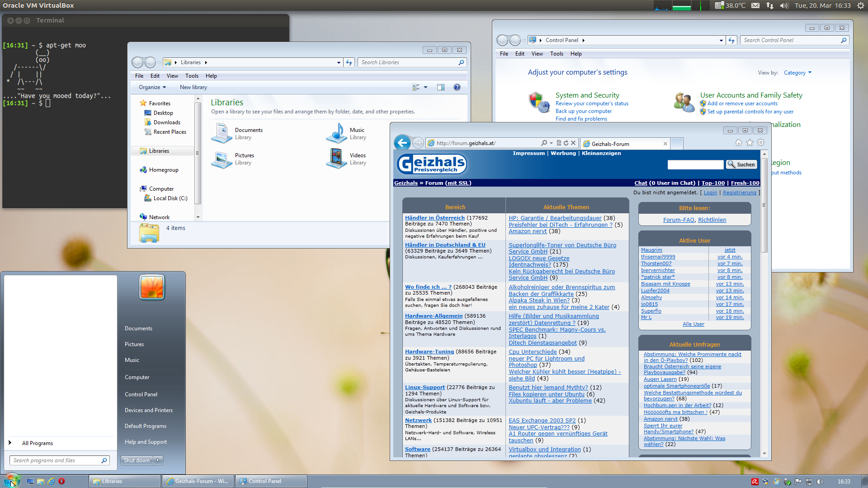
Task: Toggle the preview pane icon in Libraries
Action: (x=441, y=87)
